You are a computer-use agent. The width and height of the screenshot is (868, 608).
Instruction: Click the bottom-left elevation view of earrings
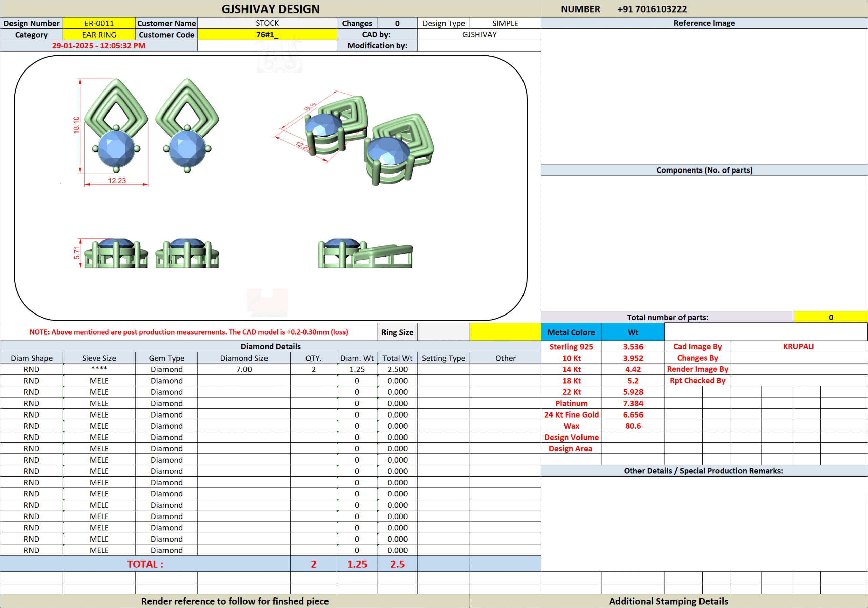click(x=151, y=254)
